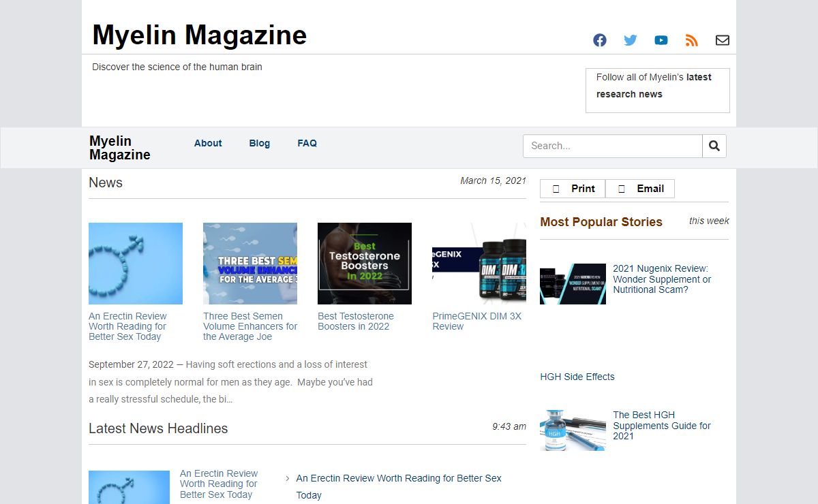This screenshot has width=818, height=504.
Task: Open the PrimeGENIX DIM 3X bottle thumbnail
Action: [x=479, y=264]
